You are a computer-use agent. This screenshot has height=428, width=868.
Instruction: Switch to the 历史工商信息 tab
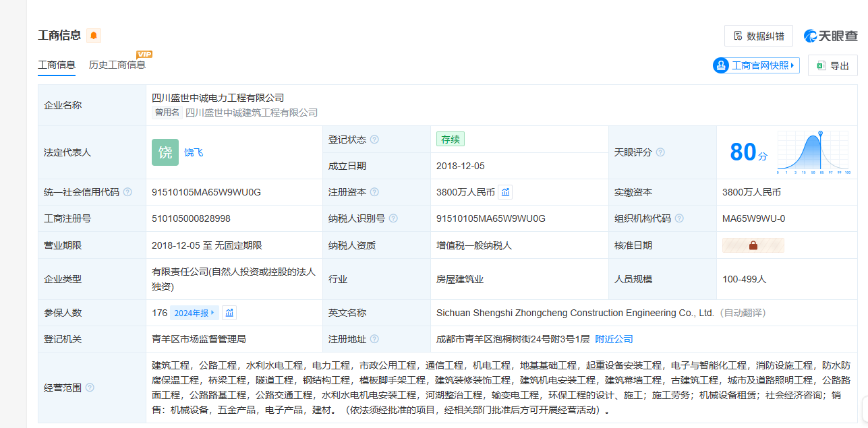(x=117, y=65)
